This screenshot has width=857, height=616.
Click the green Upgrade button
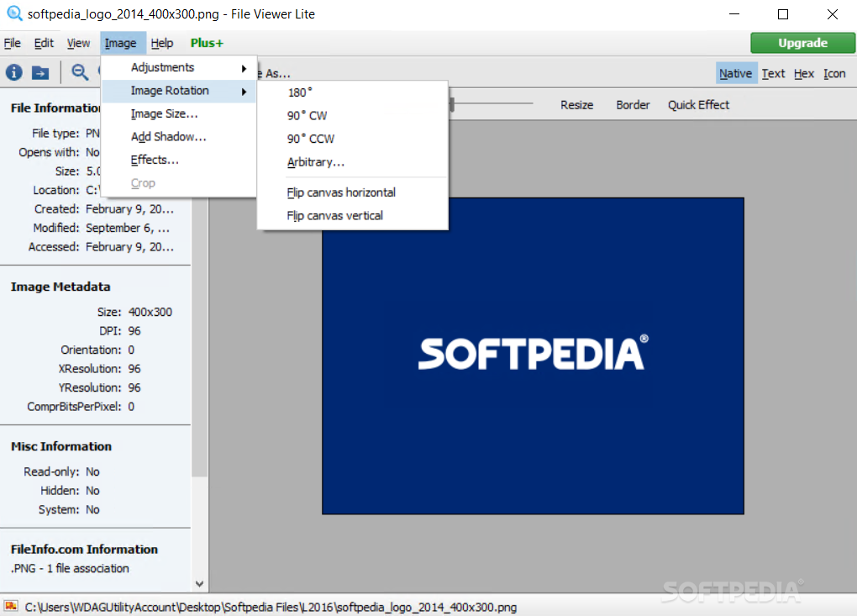point(802,43)
